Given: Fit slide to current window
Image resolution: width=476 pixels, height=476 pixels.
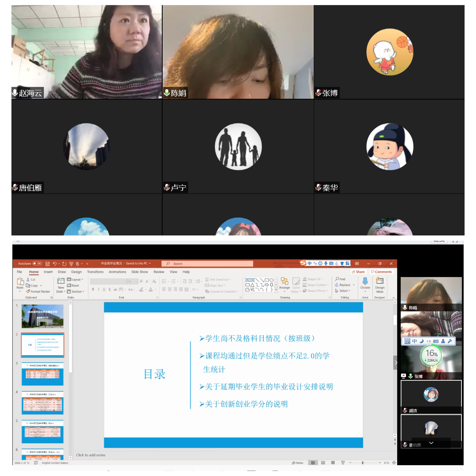Looking at the screenshot, I should click(x=394, y=463).
